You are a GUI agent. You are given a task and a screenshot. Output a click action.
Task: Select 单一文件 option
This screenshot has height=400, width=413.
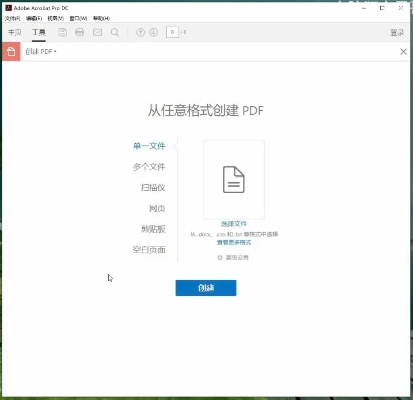tap(149, 146)
